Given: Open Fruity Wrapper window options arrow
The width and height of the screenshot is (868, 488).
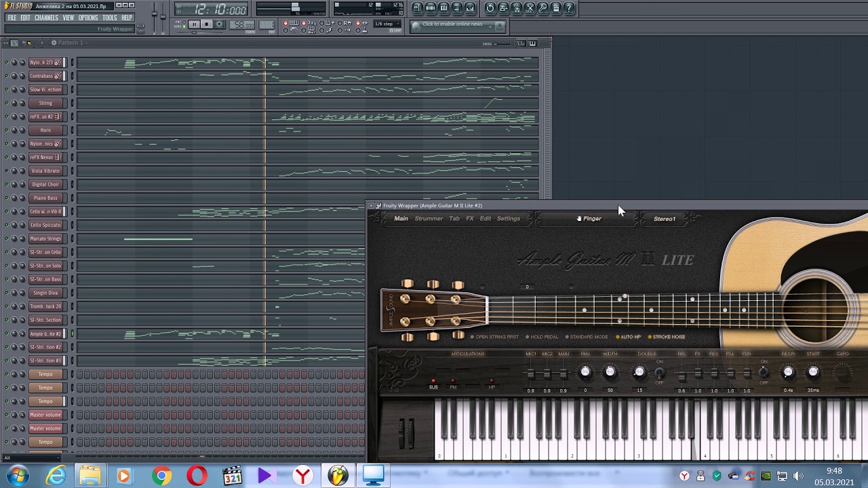Looking at the screenshot, I should [x=371, y=205].
